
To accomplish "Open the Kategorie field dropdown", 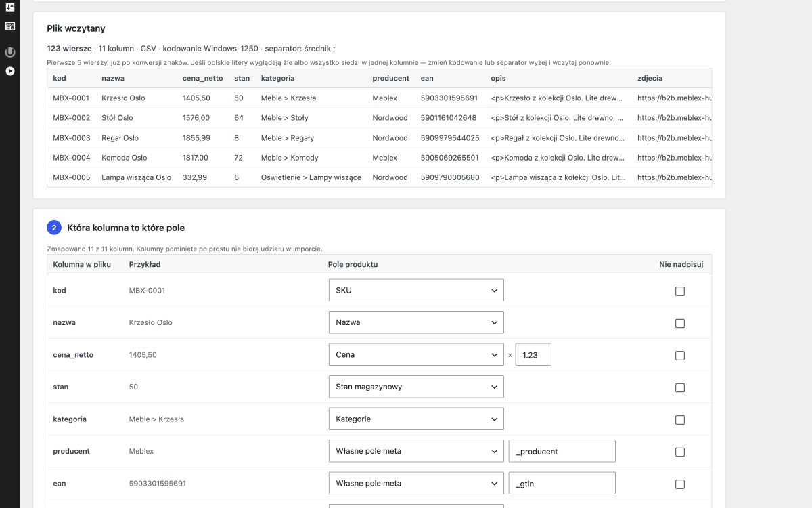I will click(x=416, y=419).
